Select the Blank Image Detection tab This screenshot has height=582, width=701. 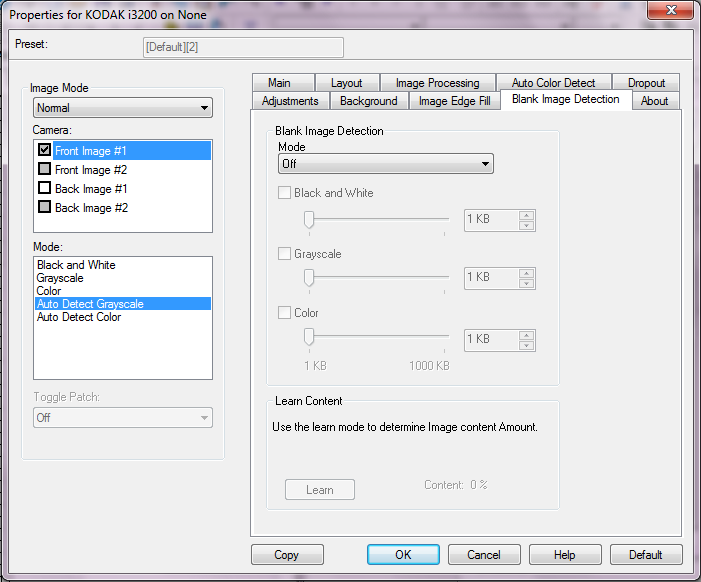tap(566, 99)
